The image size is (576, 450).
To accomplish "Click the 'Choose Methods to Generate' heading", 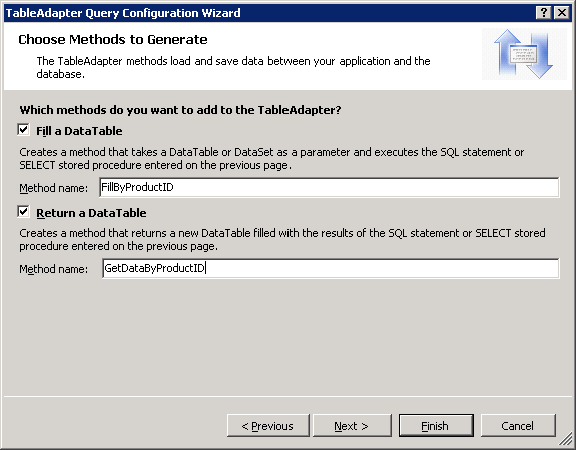I will 113,40.
